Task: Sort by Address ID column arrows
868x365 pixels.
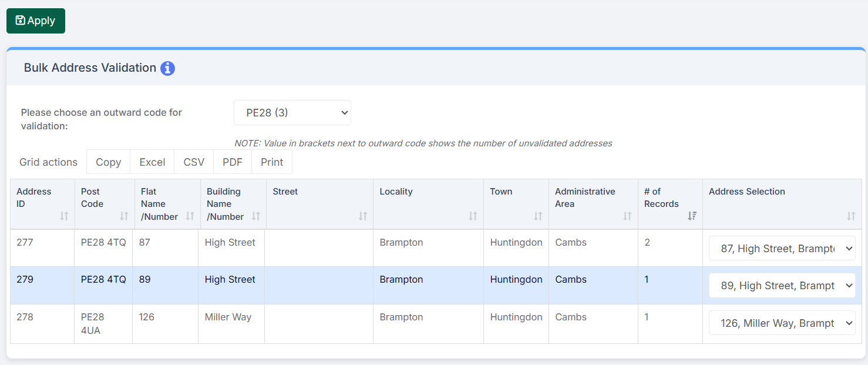Action: point(64,216)
